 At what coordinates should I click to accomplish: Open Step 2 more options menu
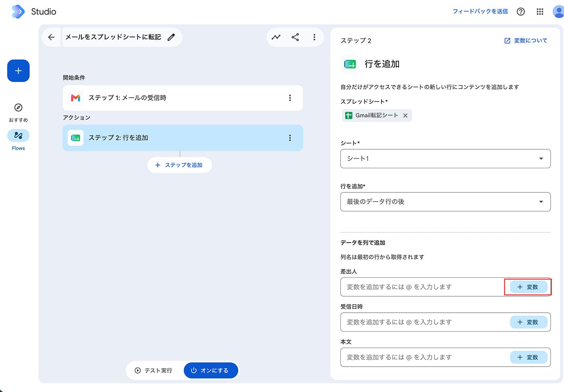(290, 138)
